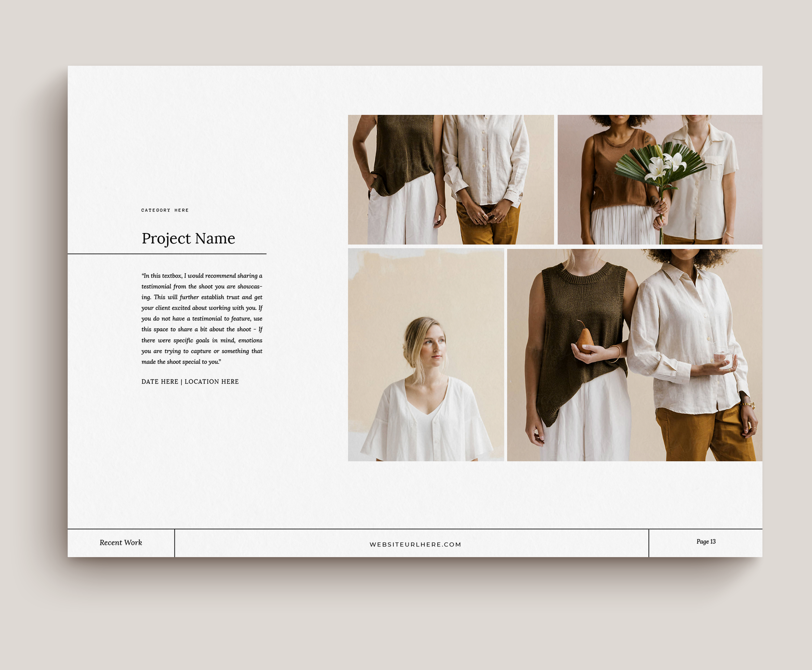Select the "DATE HERE | LOCATION HERE" line
The image size is (812, 670).
coord(190,381)
